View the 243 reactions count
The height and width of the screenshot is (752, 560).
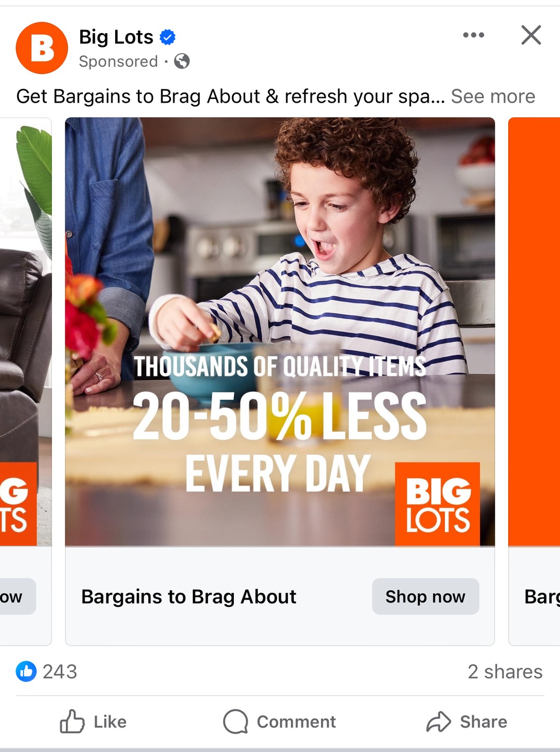point(60,672)
